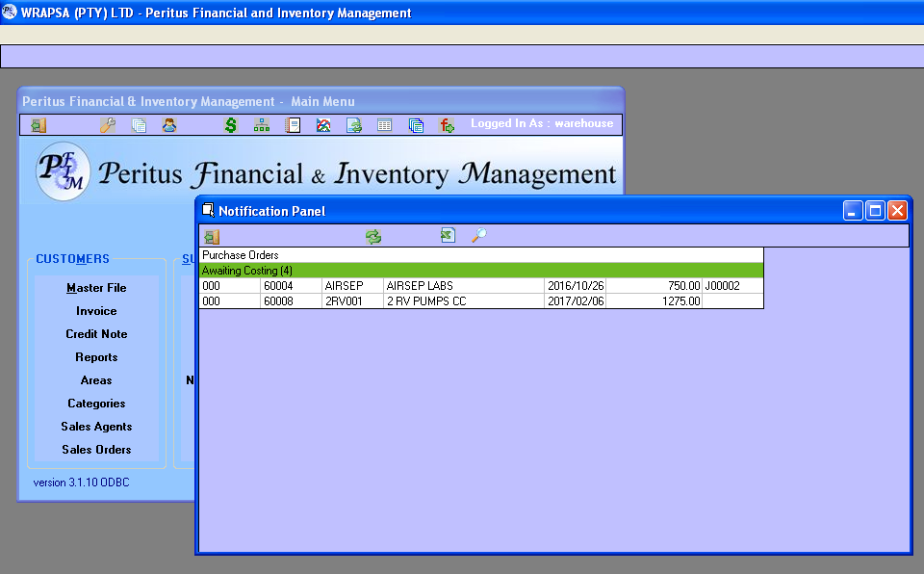
Task: Open Customers Areas
Action: (x=96, y=379)
